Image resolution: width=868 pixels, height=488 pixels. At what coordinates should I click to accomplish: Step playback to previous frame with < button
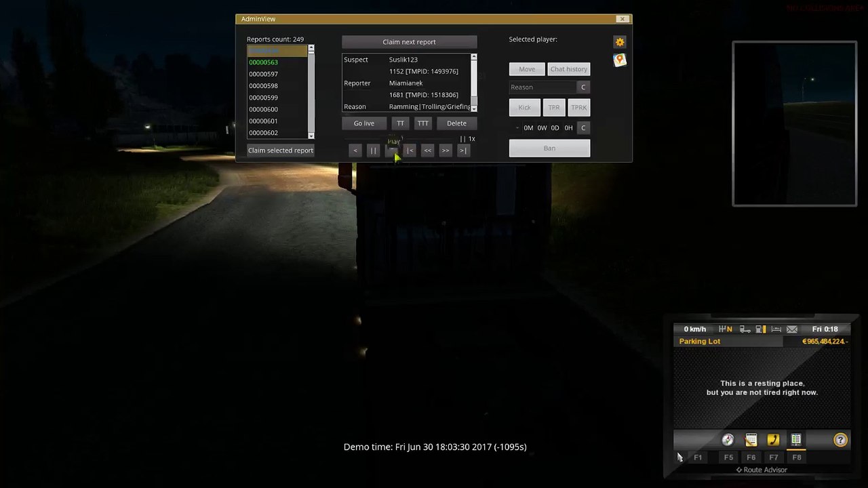355,150
